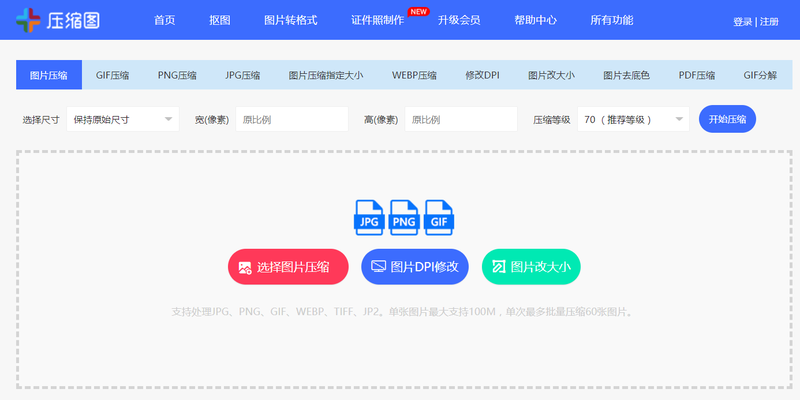Image resolution: width=800 pixels, height=400 pixels.
Task: Click the image icon in 选择图片压缩 button
Action: pos(245,267)
